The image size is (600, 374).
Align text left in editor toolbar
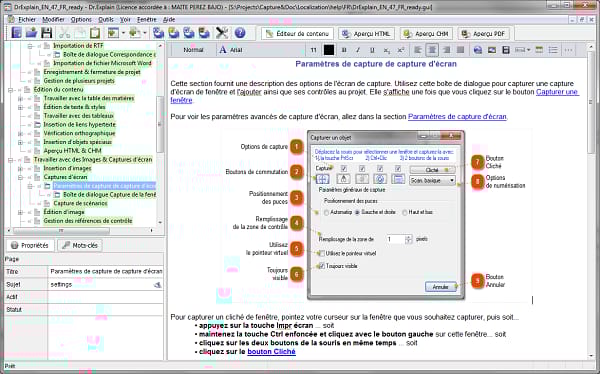click(418, 50)
